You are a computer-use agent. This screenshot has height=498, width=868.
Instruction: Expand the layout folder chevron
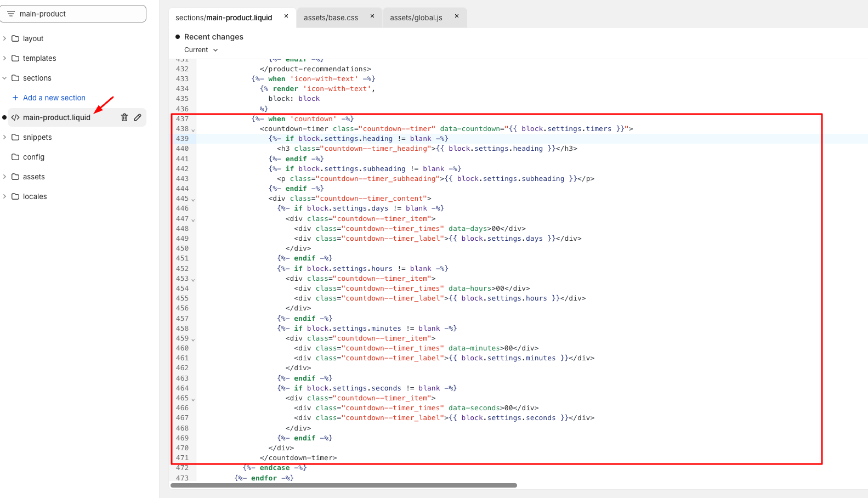point(4,38)
